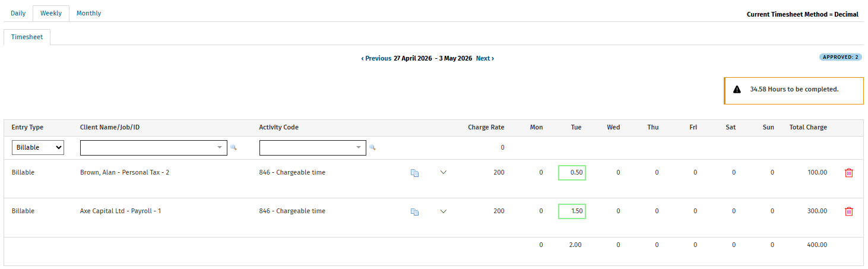
Task: Switch to the Monthly tab
Action: click(89, 13)
